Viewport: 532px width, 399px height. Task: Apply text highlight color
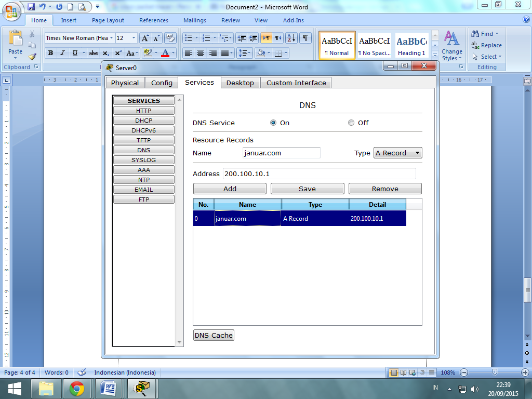click(148, 53)
